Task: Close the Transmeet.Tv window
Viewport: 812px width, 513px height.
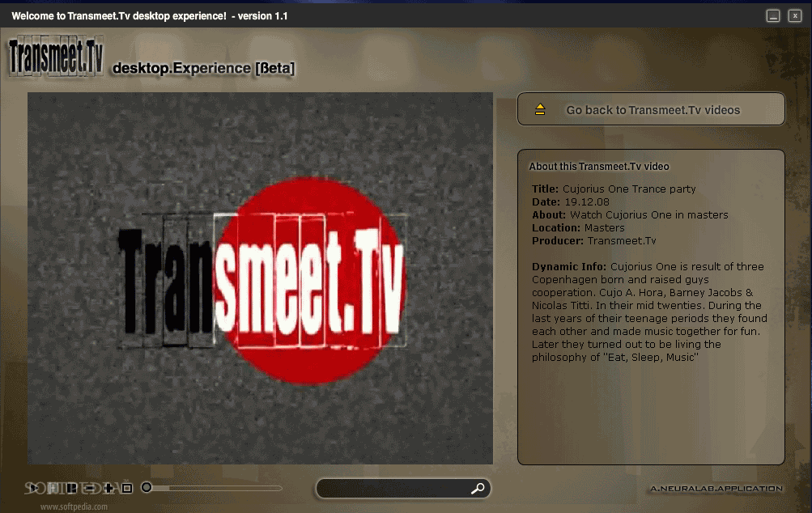Action: point(795,15)
